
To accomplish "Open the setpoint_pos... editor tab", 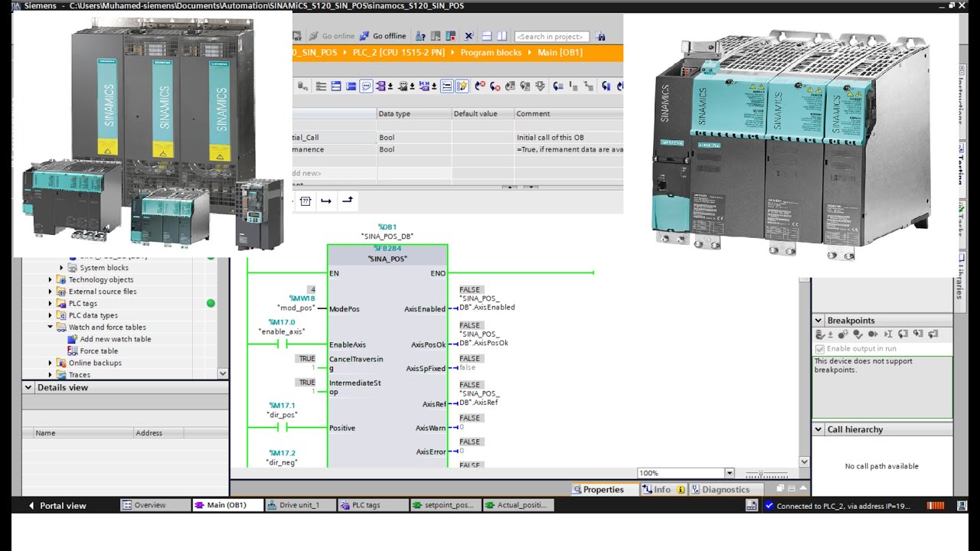I will pos(446,505).
